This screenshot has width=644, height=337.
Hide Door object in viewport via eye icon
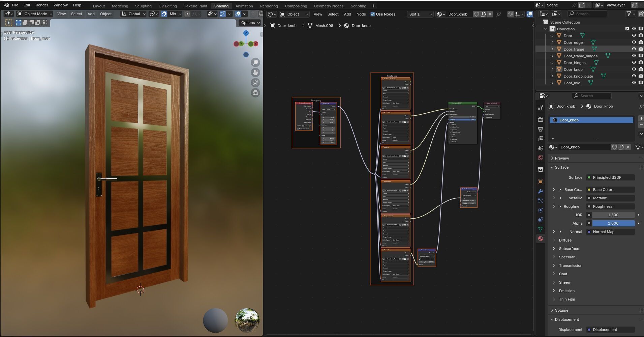[x=634, y=36]
